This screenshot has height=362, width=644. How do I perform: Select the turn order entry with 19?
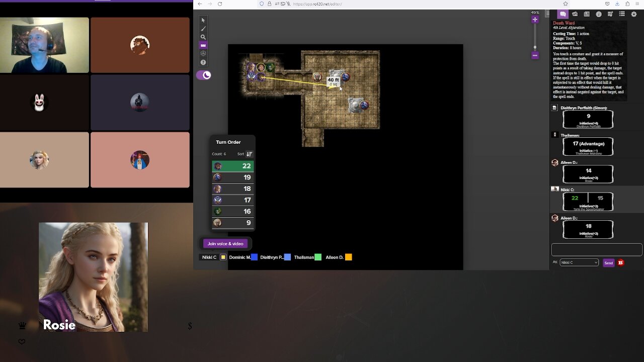tap(233, 177)
